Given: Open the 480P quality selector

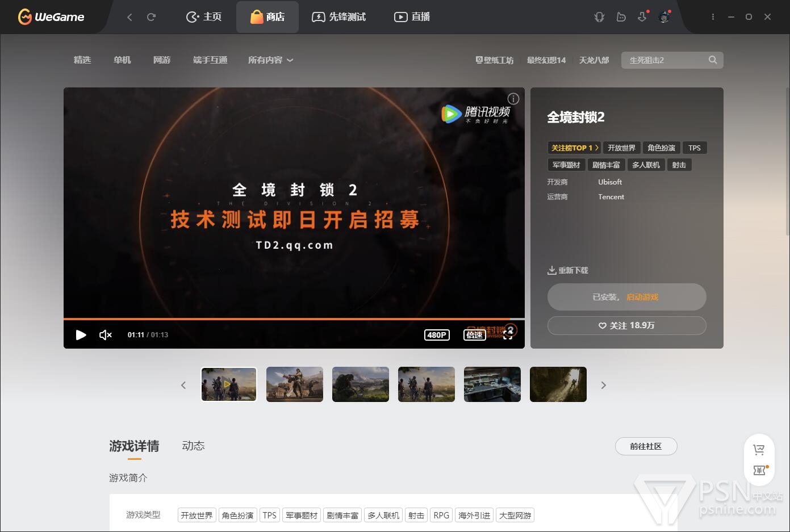Looking at the screenshot, I should click(x=436, y=335).
